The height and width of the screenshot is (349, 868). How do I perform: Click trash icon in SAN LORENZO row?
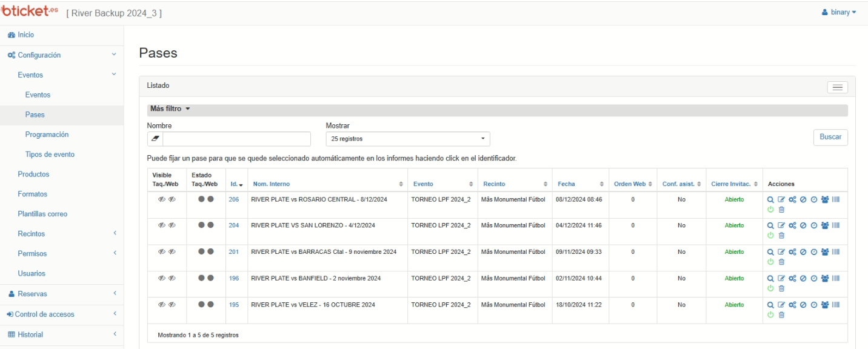(781, 236)
